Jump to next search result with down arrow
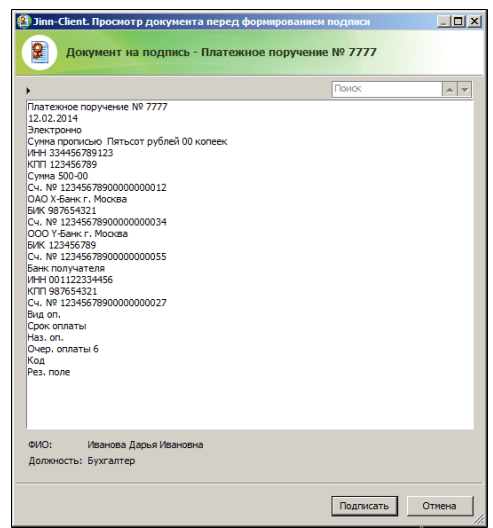The height and width of the screenshot is (528, 493). click(x=465, y=90)
